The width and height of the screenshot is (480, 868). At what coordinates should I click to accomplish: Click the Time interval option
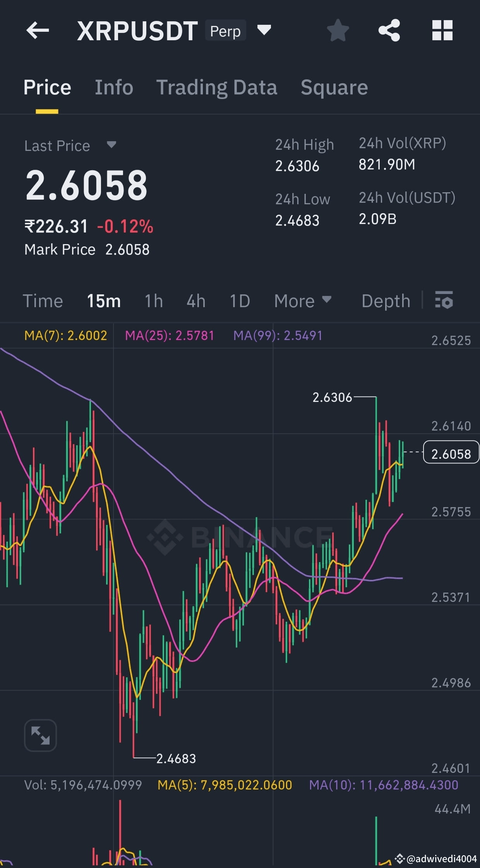pos(43,301)
